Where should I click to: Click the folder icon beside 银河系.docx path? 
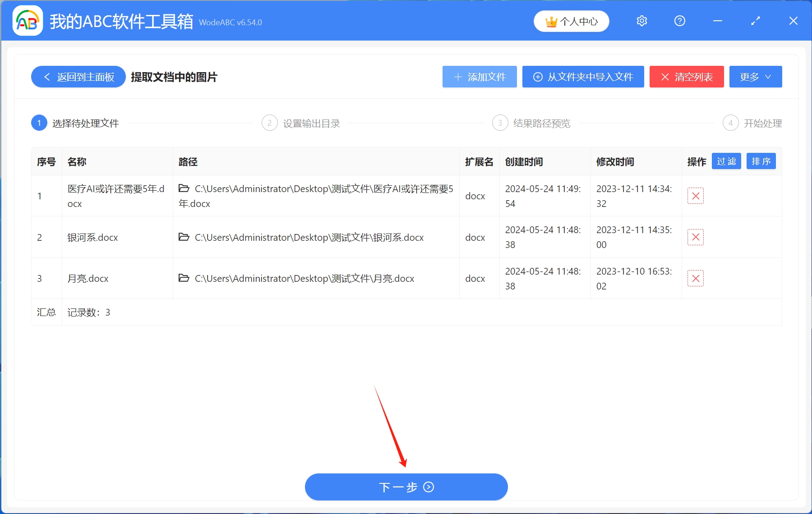coord(184,237)
